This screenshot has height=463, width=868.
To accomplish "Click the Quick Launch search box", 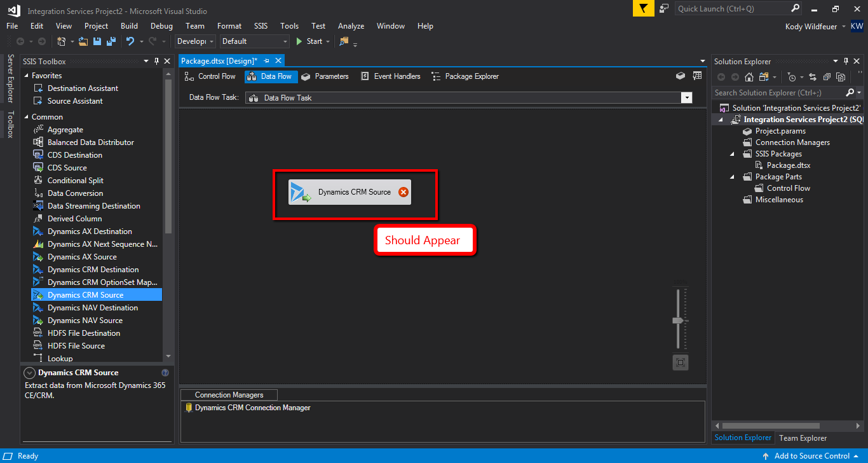I will (733, 9).
